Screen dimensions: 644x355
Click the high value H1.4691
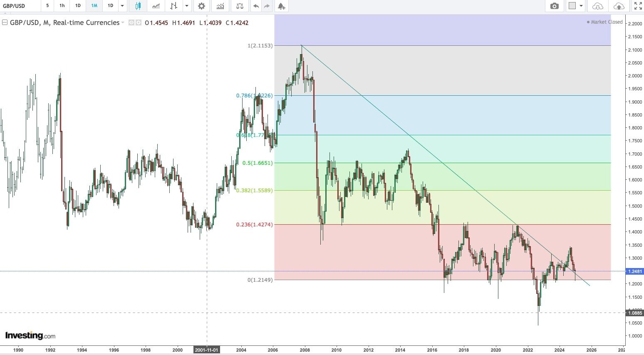(x=183, y=23)
